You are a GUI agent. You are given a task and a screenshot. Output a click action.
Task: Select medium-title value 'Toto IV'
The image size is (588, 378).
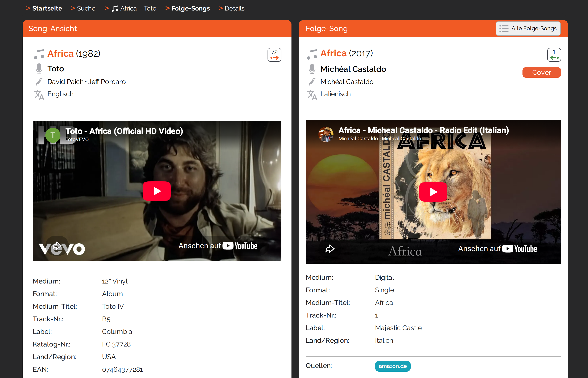point(113,307)
